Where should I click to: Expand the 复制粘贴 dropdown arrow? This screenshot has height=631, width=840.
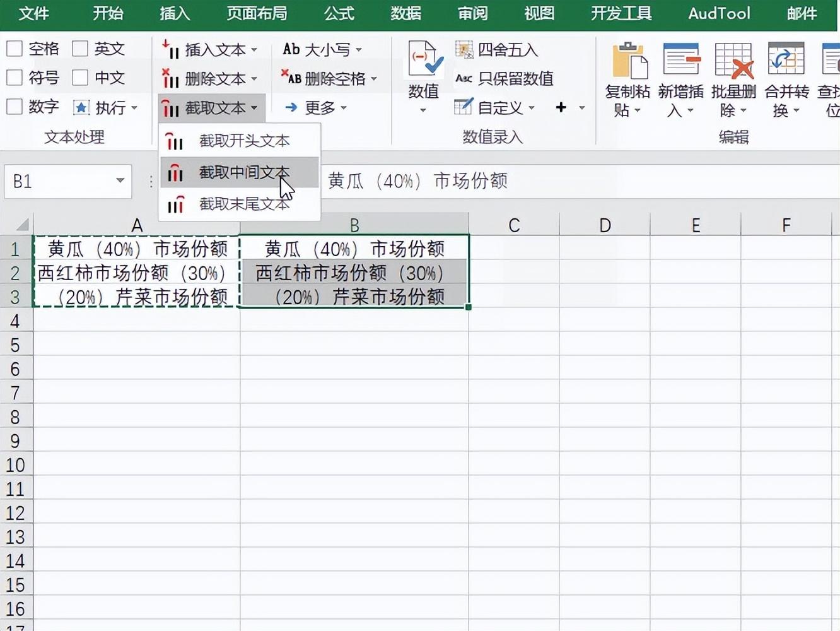pos(638,111)
